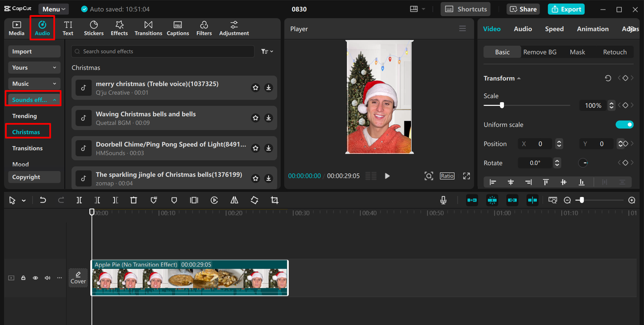Expand the Yours section
644x325 pixels.
tap(34, 68)
